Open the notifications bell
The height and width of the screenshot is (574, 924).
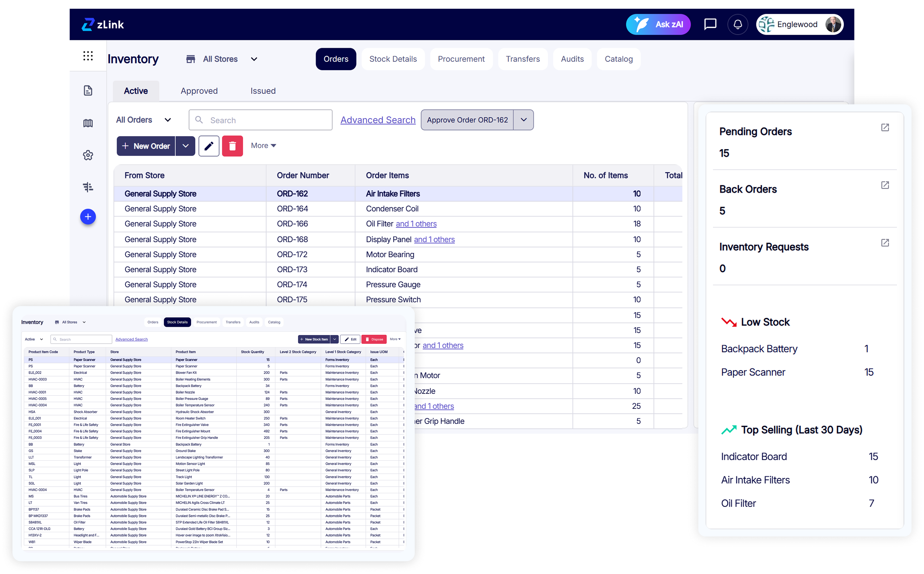(x=737, y=24)
